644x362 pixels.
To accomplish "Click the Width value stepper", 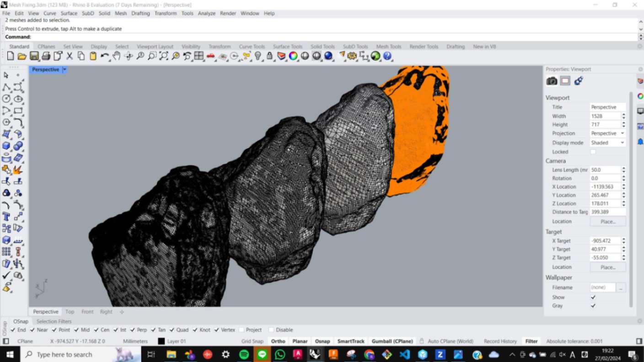I will pyautogui.click(x=623, y=116).
